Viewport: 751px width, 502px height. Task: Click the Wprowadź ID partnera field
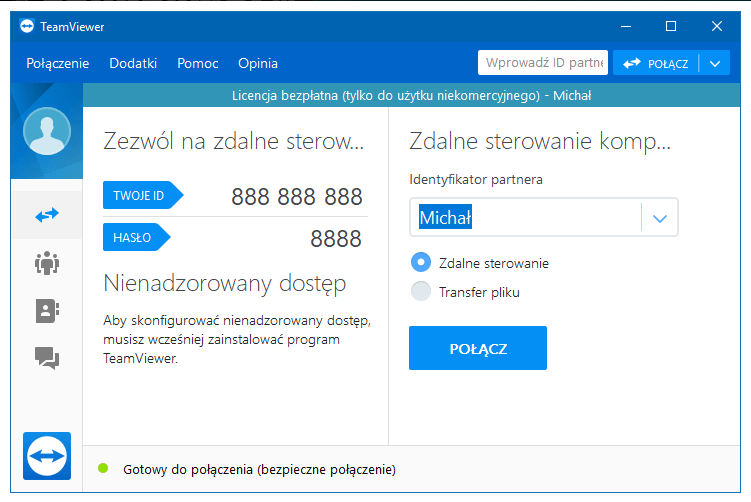pos(543,63)
